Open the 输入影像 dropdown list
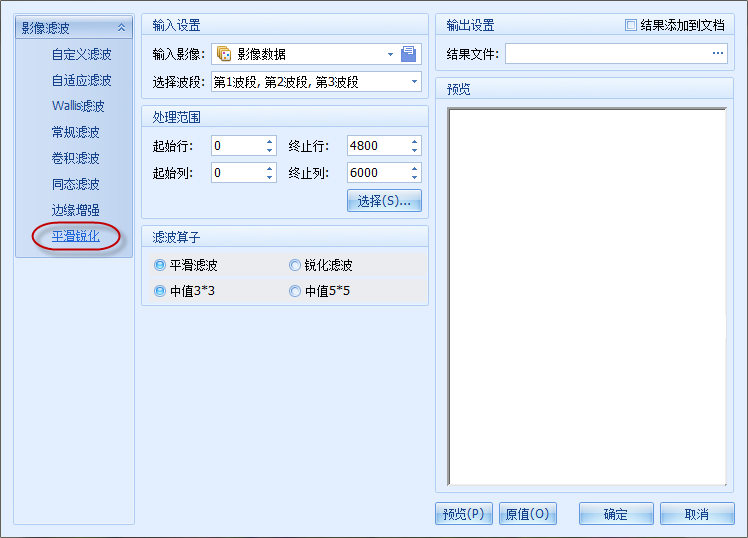The width and height of the screenshot is (748, 538). 390,54
